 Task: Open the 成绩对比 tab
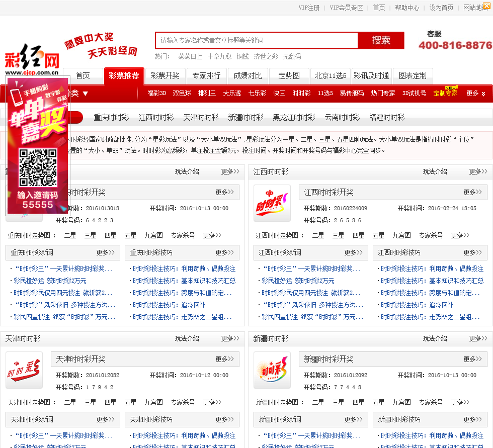[248, 76]
